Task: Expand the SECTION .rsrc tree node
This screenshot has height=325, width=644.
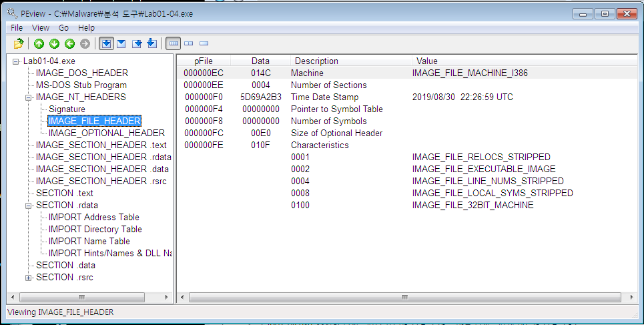Action: (x=28, y=278)
